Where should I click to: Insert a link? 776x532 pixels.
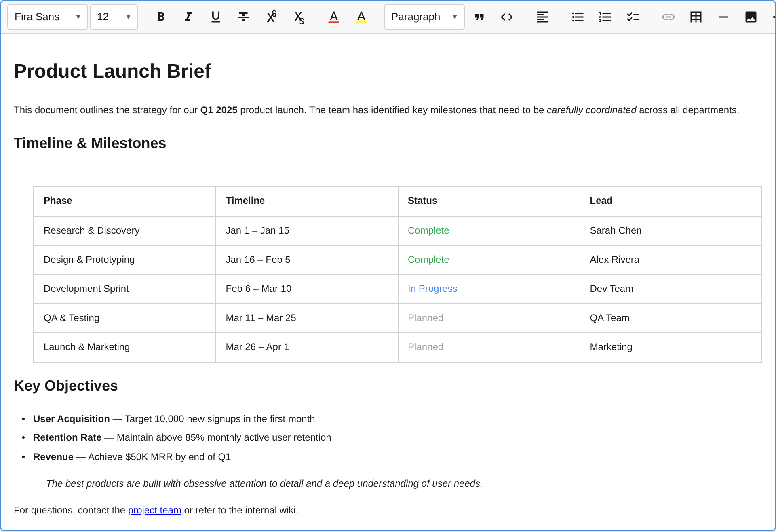[668, 17]
